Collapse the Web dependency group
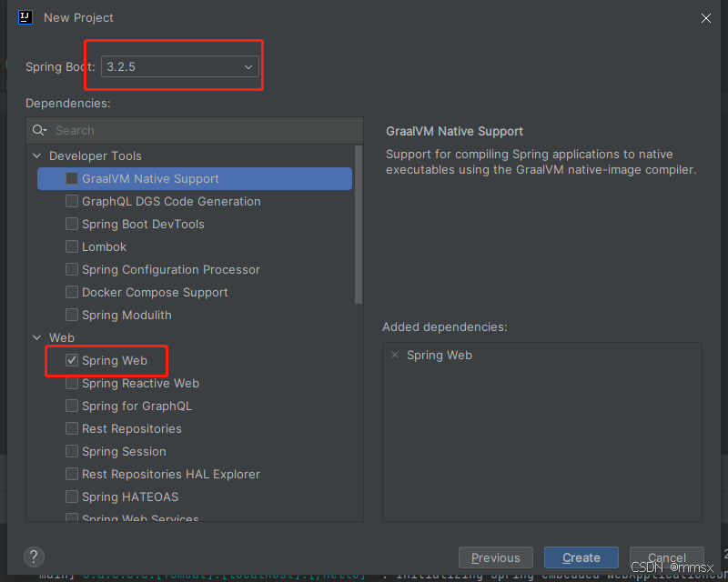The height and width of the screenshot is (582, 728). click(x=37, y=338)
